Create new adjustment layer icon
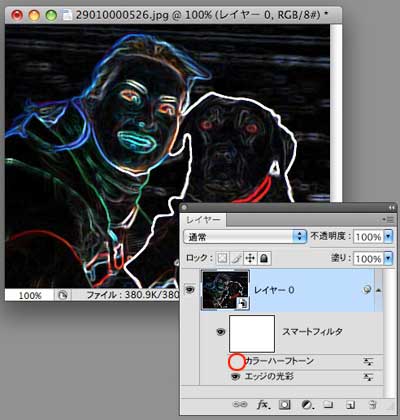Screen dimensions: 400x420 [307, 405]
